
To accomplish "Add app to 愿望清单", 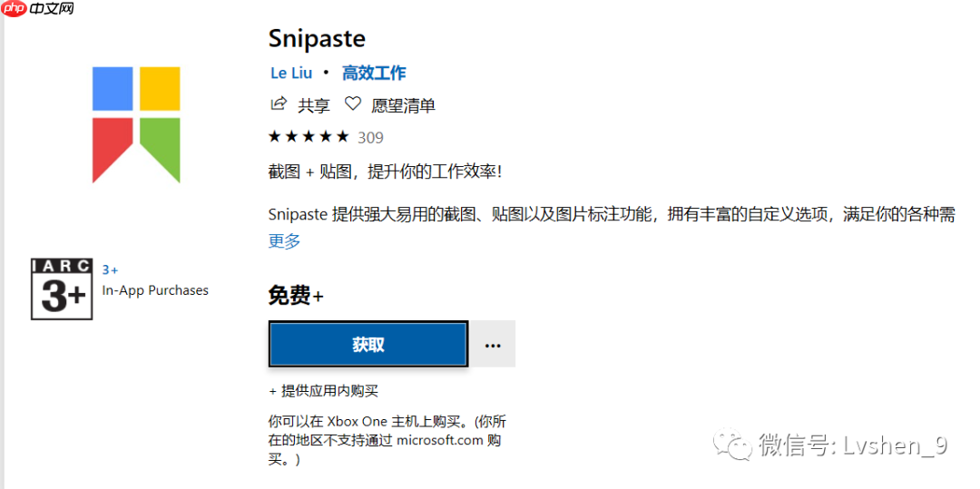I will (403, 105).
